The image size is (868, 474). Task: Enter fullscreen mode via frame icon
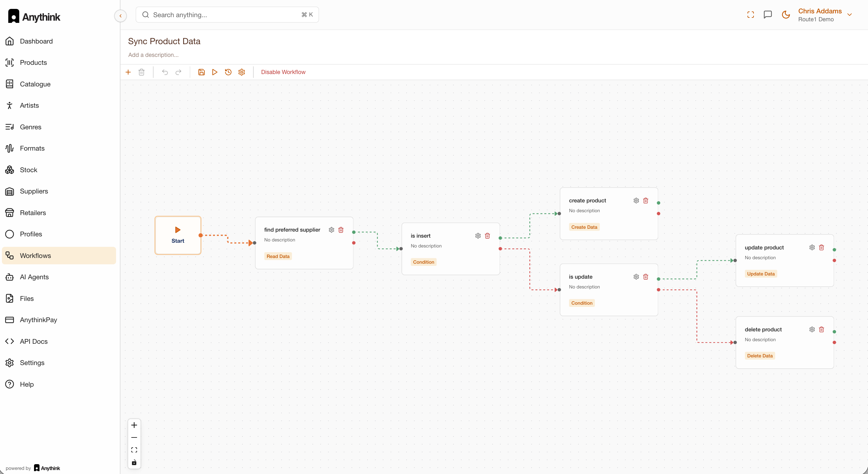[750, 15]
